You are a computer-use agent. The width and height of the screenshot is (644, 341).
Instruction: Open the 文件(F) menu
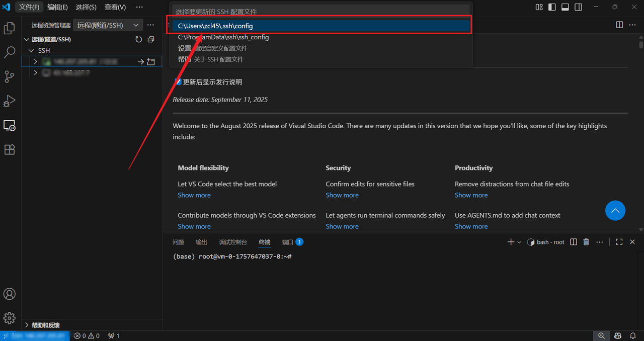[29, 7]
